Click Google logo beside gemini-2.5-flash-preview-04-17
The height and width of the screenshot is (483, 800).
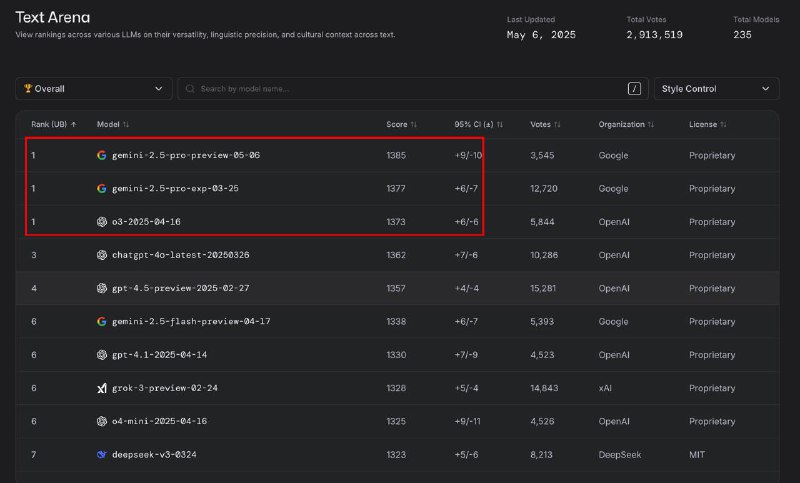pos(102,321)
